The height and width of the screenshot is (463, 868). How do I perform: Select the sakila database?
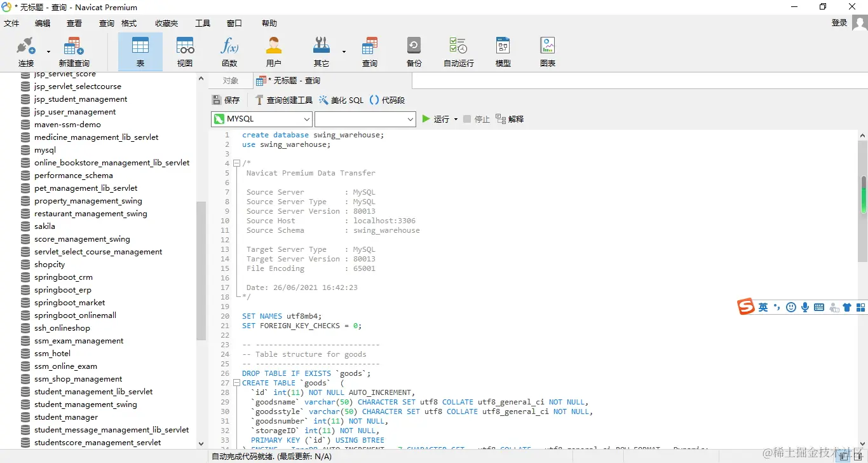[44, 226]
